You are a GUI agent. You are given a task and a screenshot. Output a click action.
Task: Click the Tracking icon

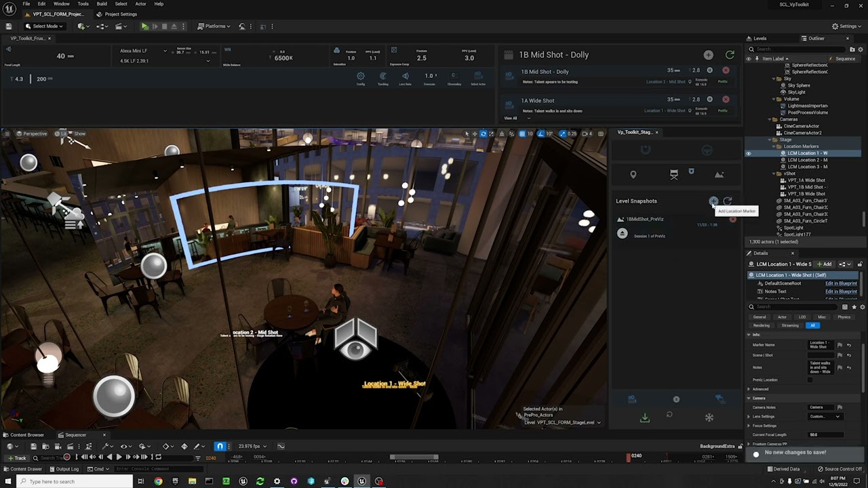point(383,77)
